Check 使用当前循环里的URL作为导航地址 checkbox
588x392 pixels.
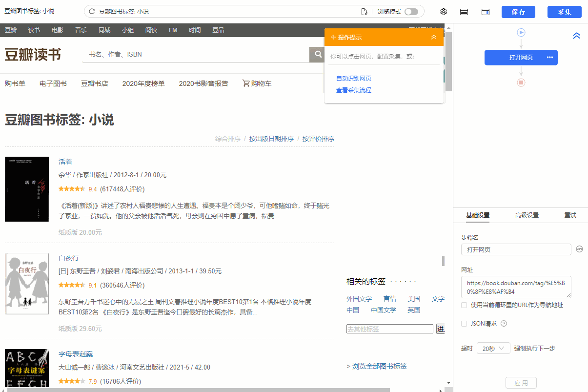(464, 305)
